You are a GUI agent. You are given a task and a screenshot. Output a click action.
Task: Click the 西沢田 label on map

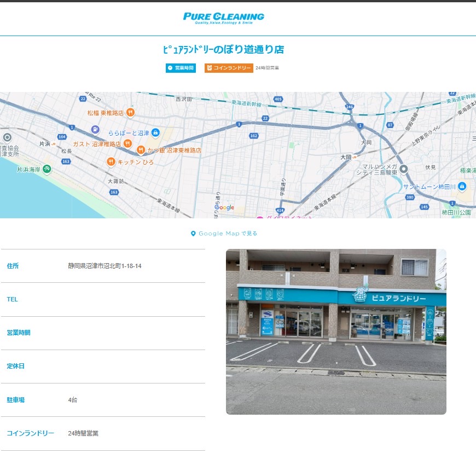(184, 99)
